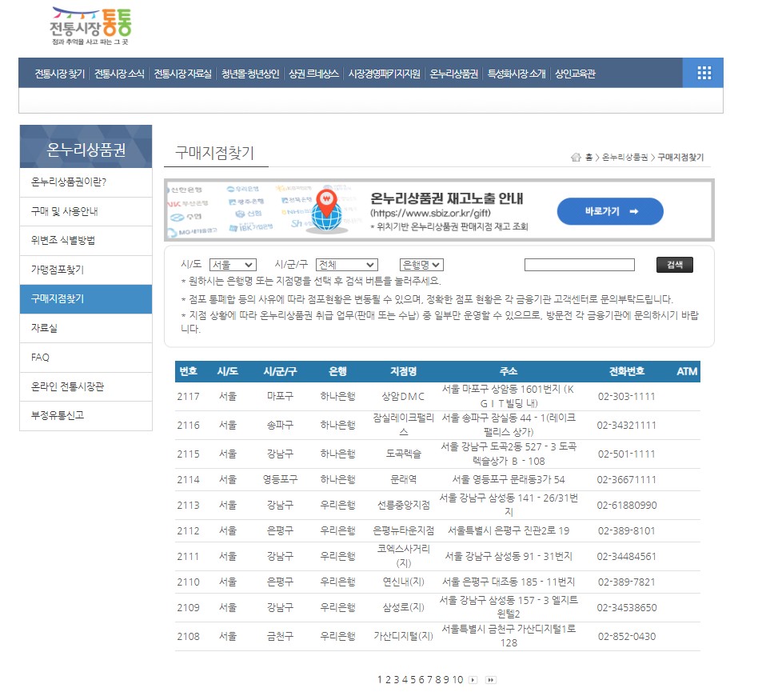Click the branch name search input field
The width and height of the screenshot is (762, 700).
tap(579, 265)
